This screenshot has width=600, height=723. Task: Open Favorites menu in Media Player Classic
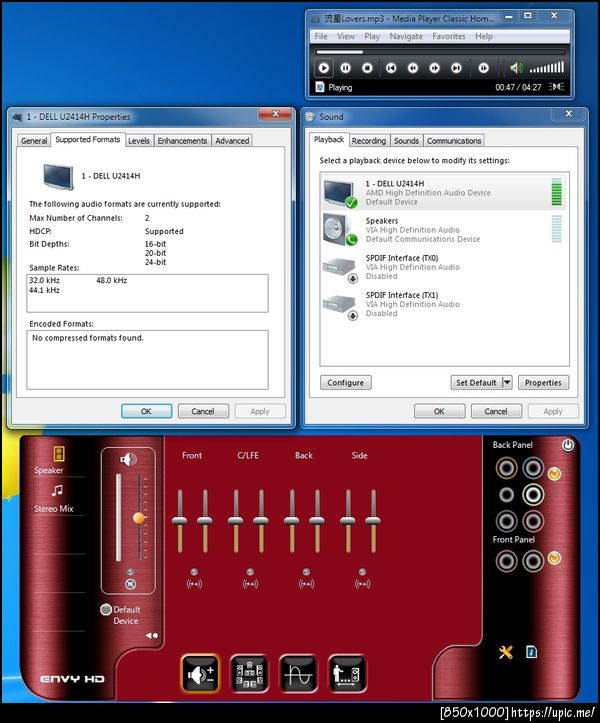(449, 36)
